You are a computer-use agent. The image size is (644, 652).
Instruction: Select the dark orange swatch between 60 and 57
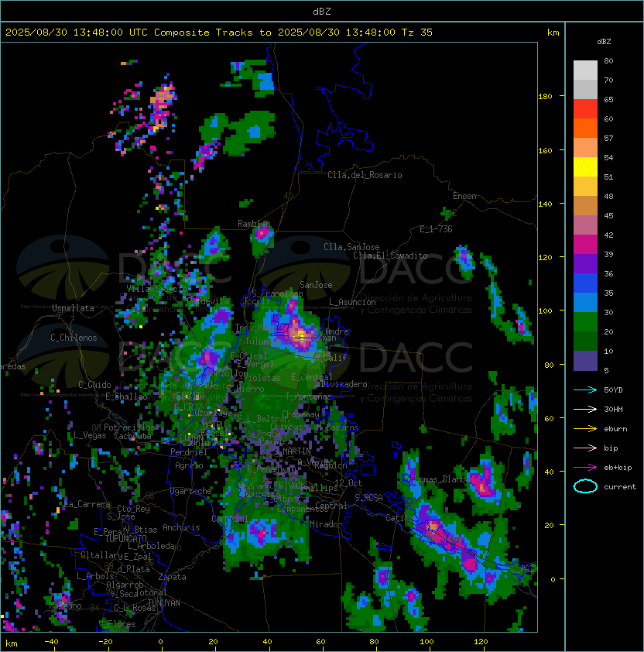tap(585, 128)
